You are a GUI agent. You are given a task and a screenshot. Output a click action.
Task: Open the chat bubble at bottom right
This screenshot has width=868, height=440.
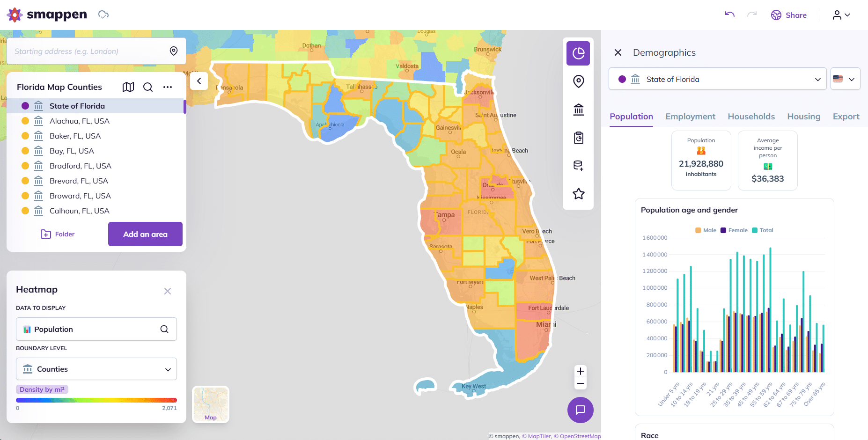pos(581,410)
